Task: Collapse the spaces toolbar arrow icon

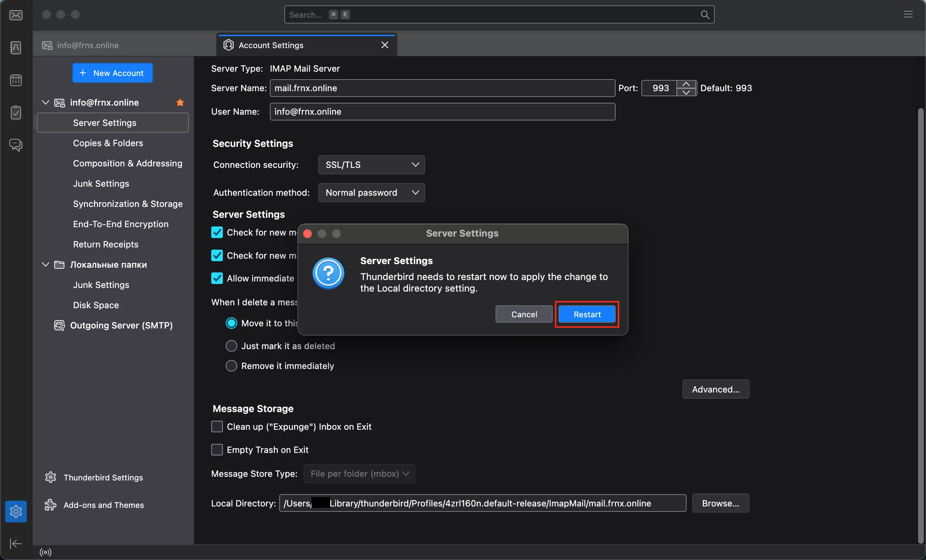Action: click(x=16, y=543)
